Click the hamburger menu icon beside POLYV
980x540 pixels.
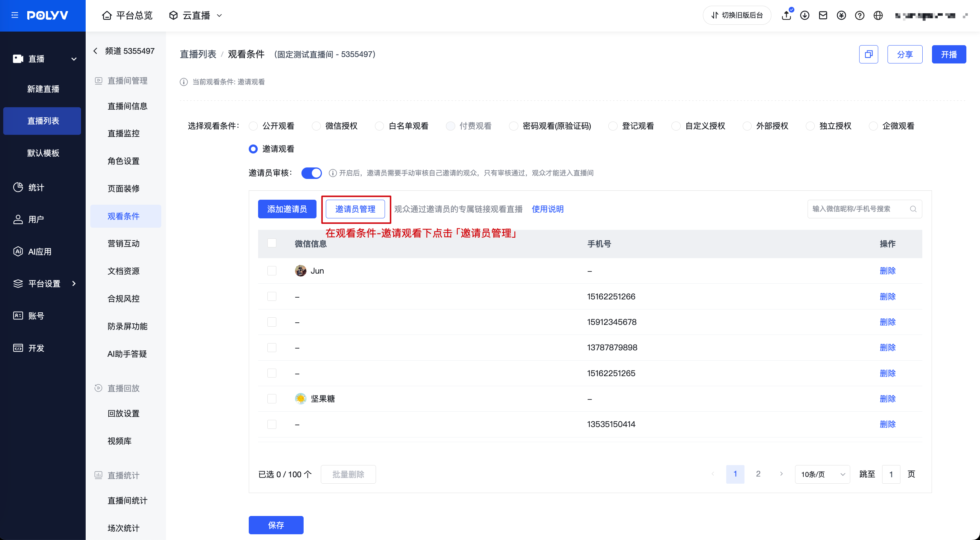(x=15, y=15)
